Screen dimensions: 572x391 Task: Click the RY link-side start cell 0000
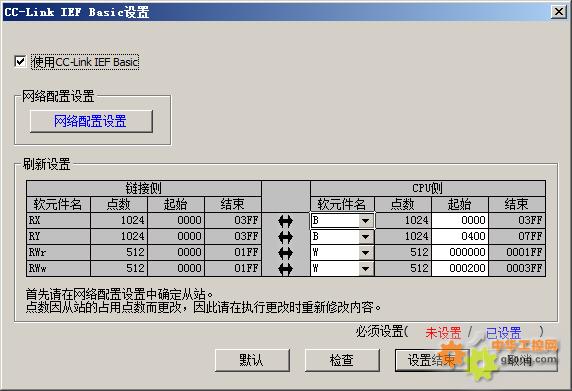pos(176,236)
